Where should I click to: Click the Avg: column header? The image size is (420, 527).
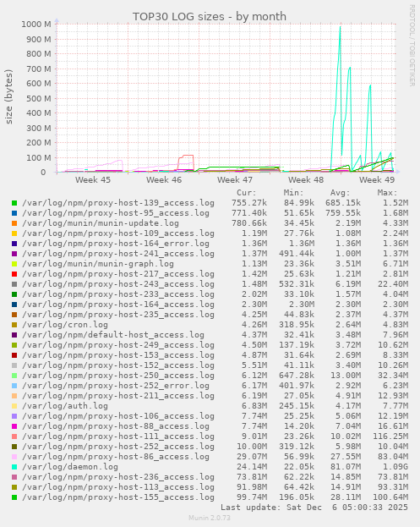pyautogui.click(x=340, y=193)
